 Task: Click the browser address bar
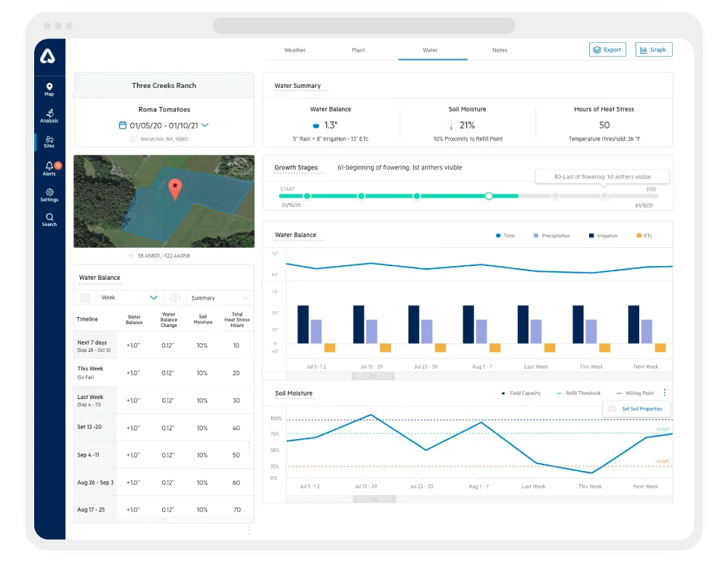click(364, 25)
